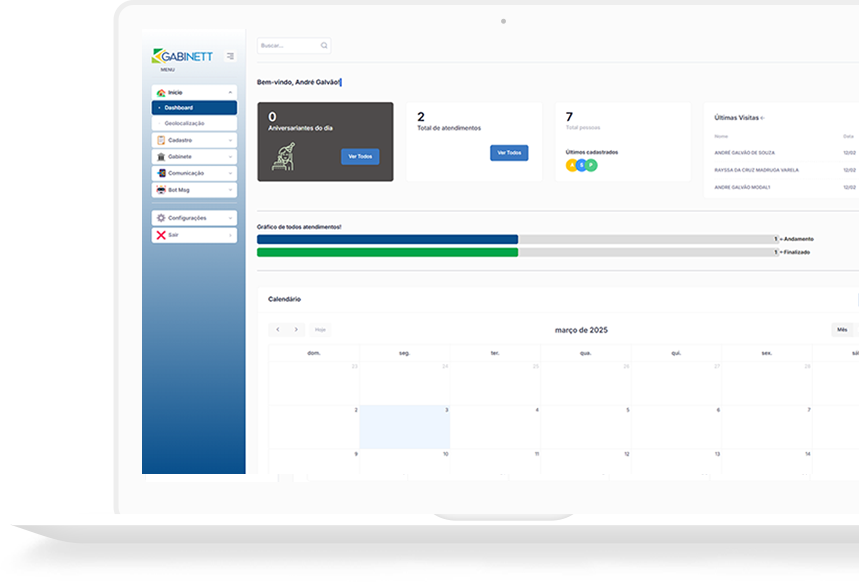Click the yellow "A" user avatar
The image size is (859, 582).
click(x=572, y=165)
